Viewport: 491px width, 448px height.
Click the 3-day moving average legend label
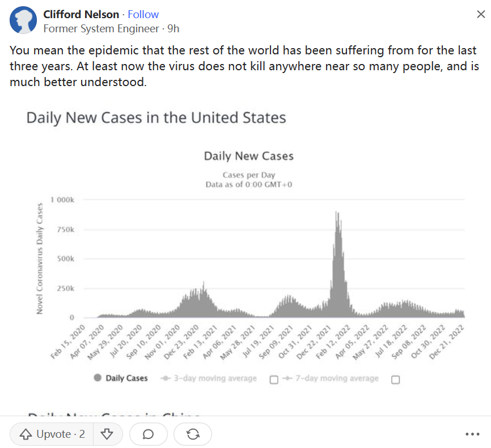(214, 378)
